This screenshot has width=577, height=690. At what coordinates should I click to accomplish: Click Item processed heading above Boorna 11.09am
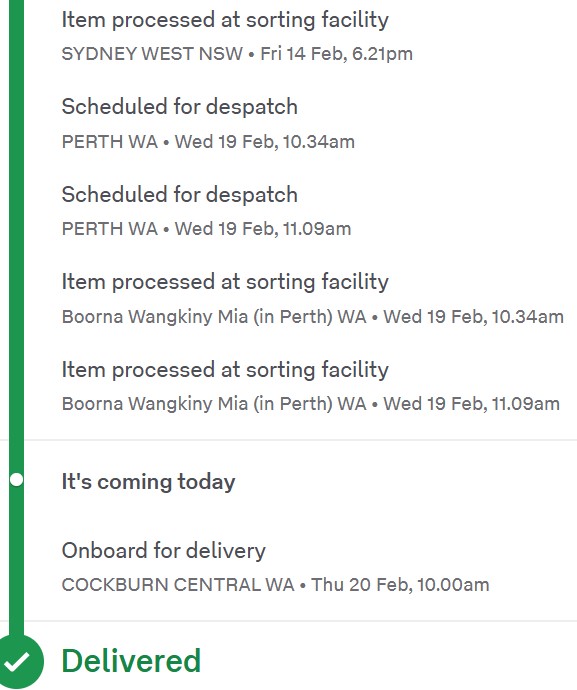click(225, 370)
